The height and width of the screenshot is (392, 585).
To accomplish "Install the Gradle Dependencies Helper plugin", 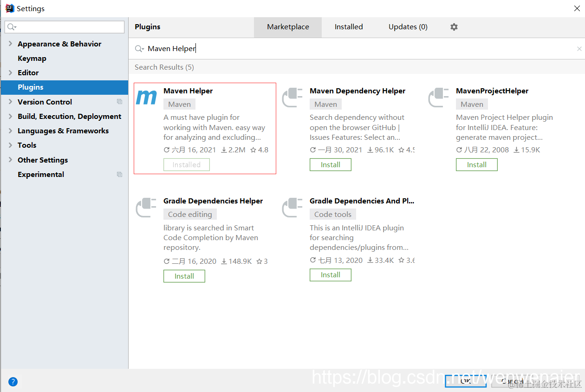I will pyautogui.click(x=184, y=276).
